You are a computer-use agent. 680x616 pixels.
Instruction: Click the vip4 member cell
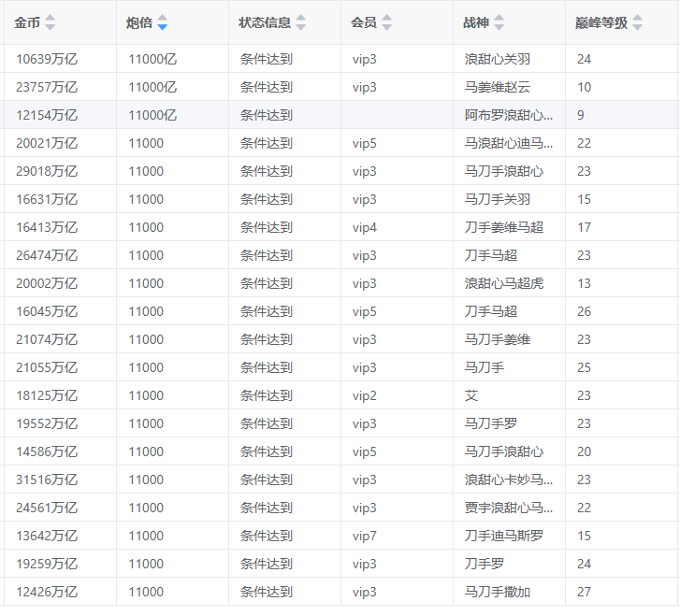click(x=365, y=227)
